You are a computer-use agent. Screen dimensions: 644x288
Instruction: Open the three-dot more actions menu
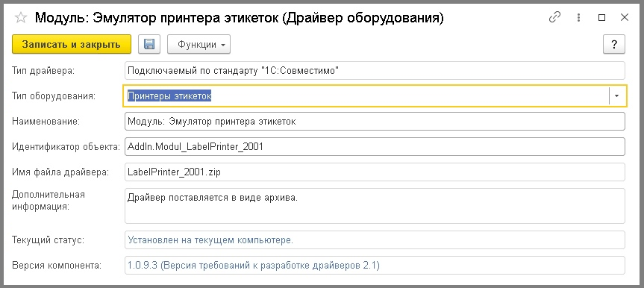(x=578, y=18)
